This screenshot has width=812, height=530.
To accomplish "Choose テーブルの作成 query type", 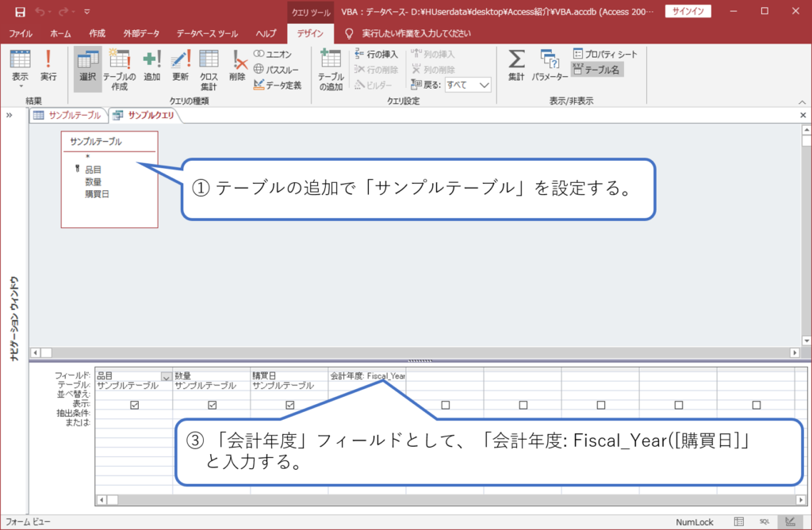I will coord(119,70).
